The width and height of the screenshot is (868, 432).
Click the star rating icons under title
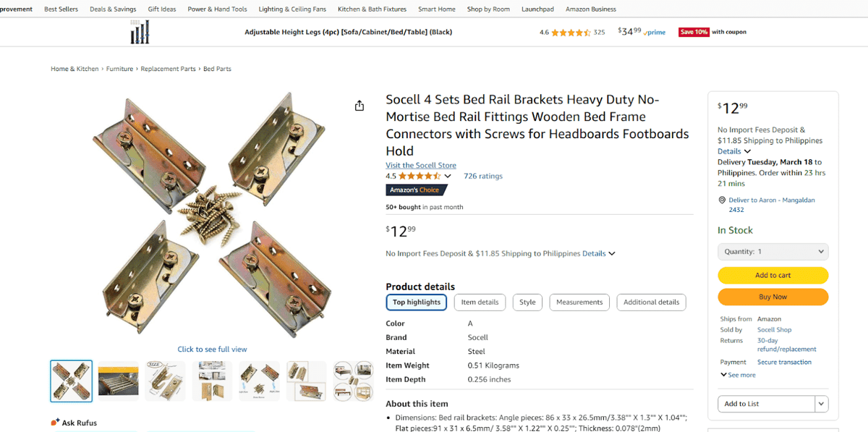(x=419, y=176)
